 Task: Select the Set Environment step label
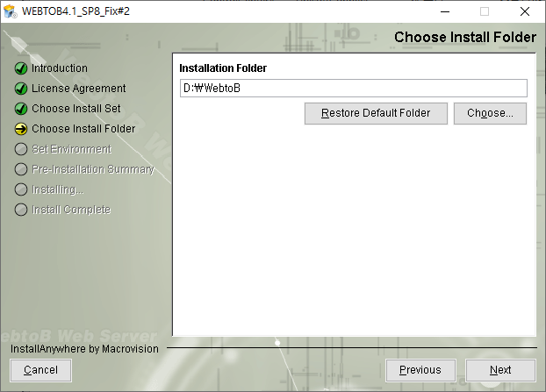72,149
